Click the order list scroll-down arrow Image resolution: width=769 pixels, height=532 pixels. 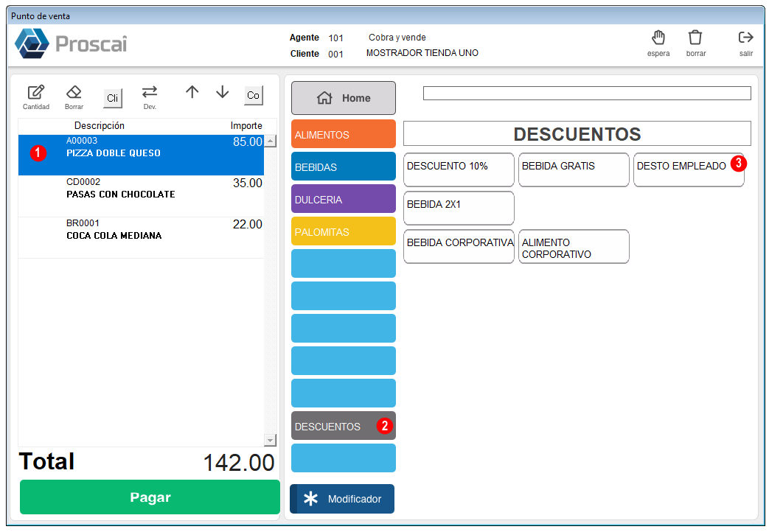pos(271,440)
